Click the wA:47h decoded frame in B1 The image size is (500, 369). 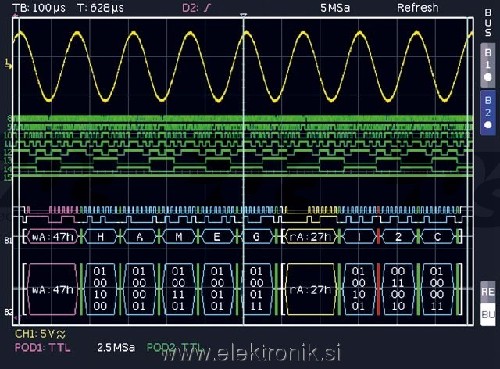click(x=53, y=237)
